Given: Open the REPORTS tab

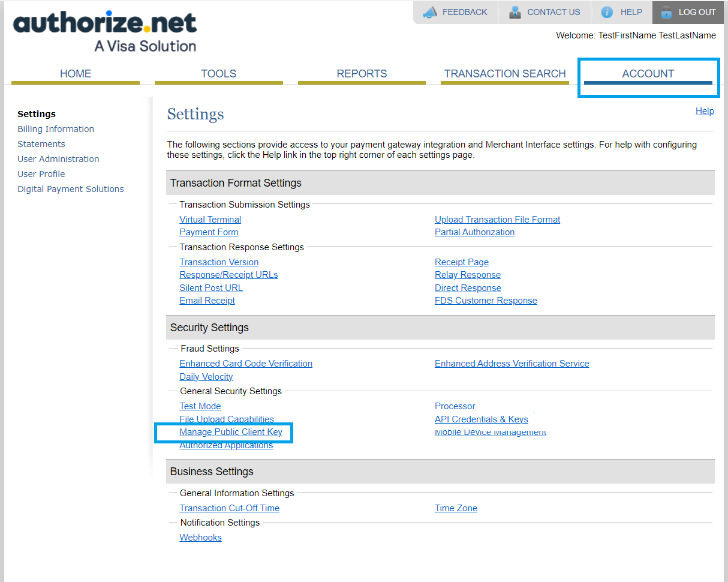Looking at the screenshot, I should point(362,74).
